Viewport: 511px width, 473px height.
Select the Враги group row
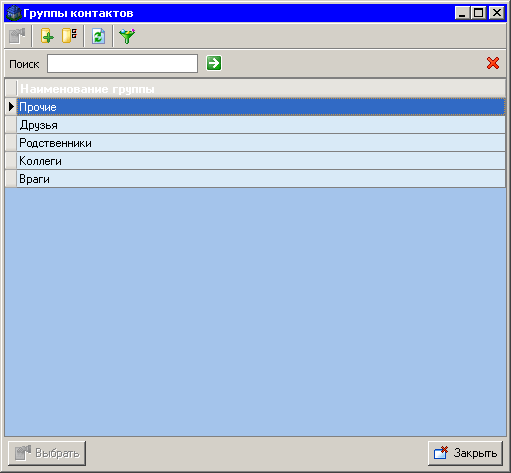click(x=261, y=179)
